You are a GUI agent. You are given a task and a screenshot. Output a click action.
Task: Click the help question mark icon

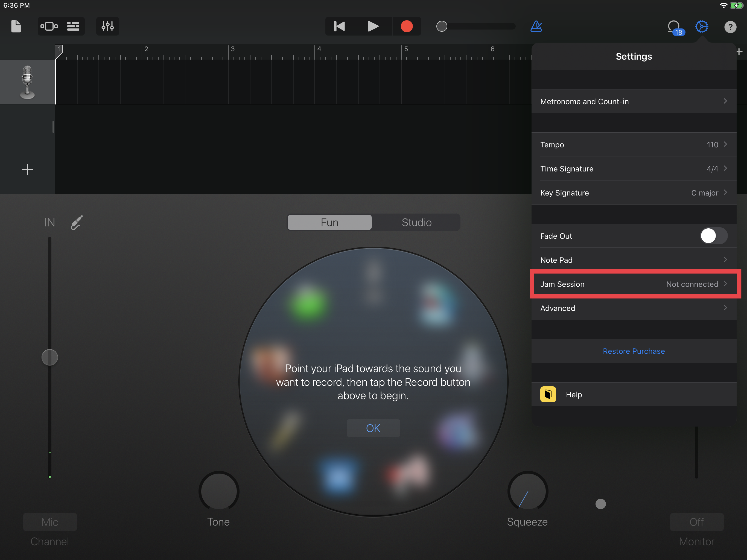click(x=730, y=27)
